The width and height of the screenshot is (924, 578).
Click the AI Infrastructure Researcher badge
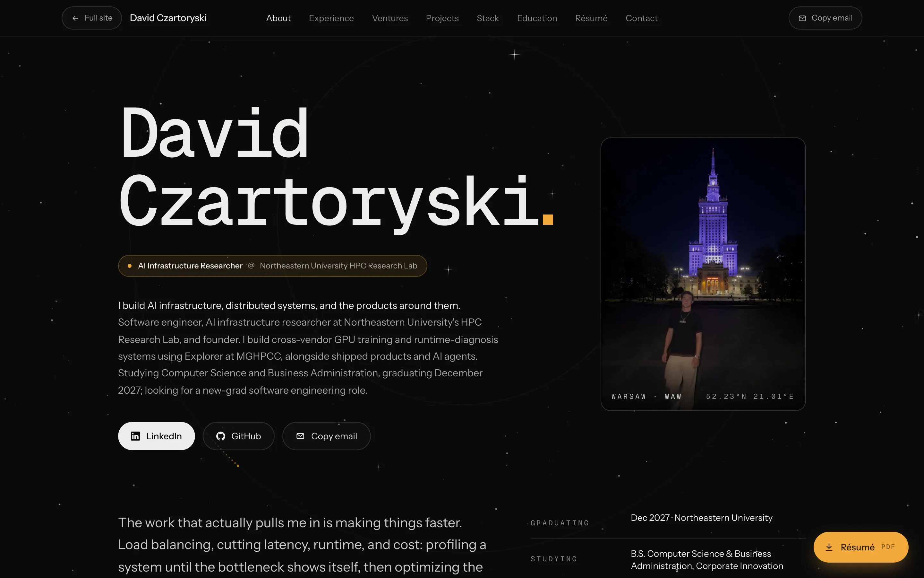click(x=272, y=266)
